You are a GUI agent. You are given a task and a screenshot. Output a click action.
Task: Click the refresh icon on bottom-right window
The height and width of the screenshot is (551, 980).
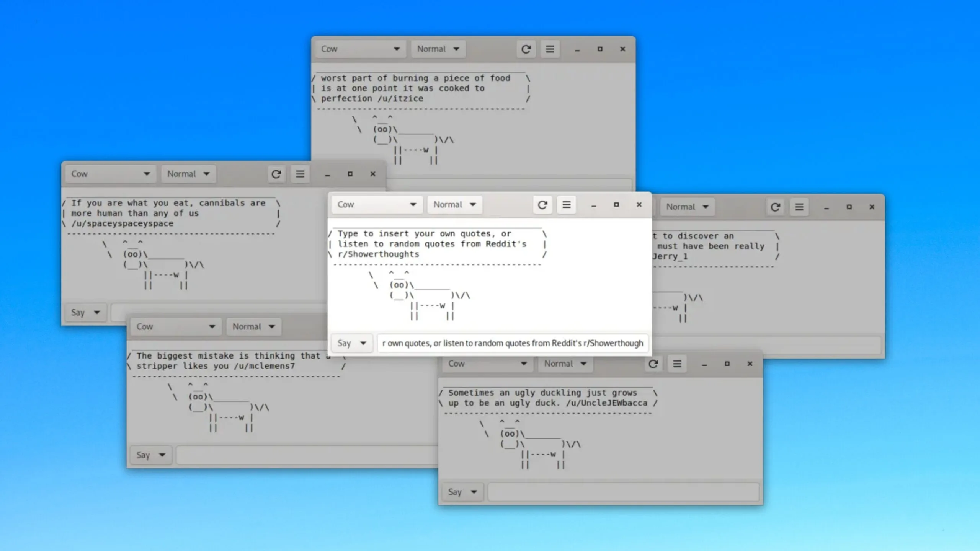(652, 363)
